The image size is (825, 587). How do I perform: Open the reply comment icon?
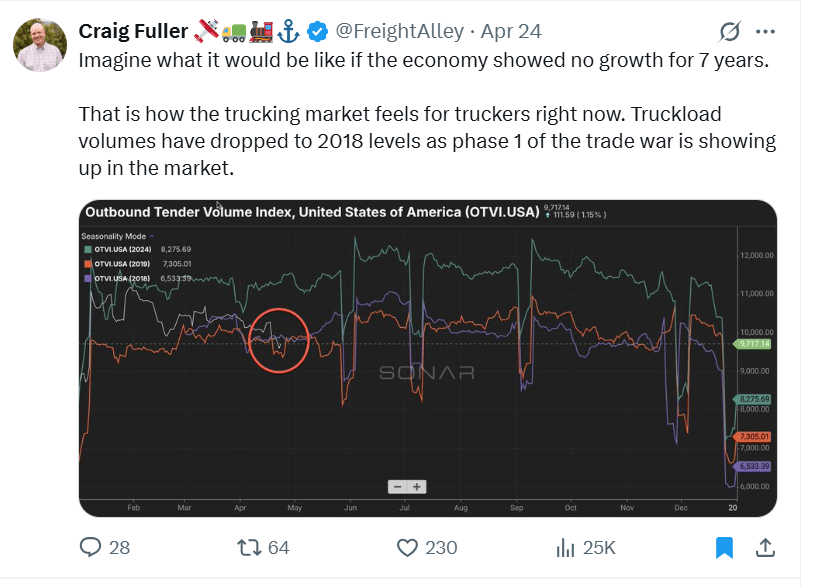[90, 548]
